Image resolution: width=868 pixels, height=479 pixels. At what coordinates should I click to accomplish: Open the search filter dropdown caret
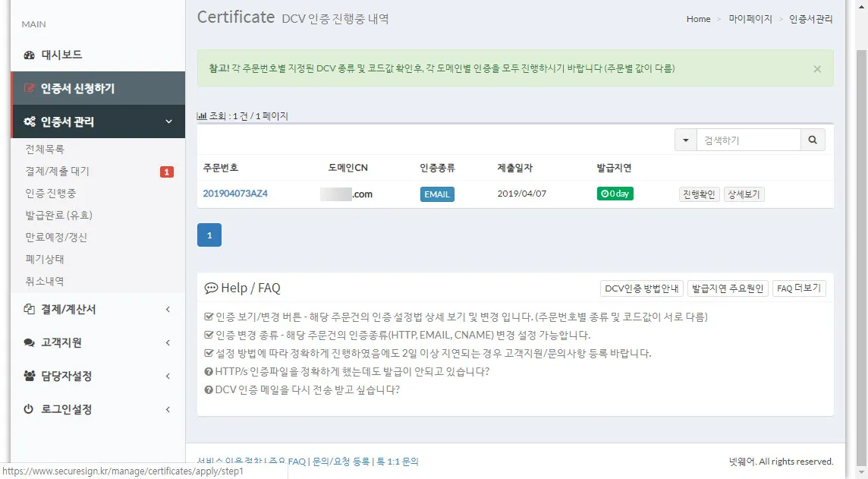click(686, 140)
